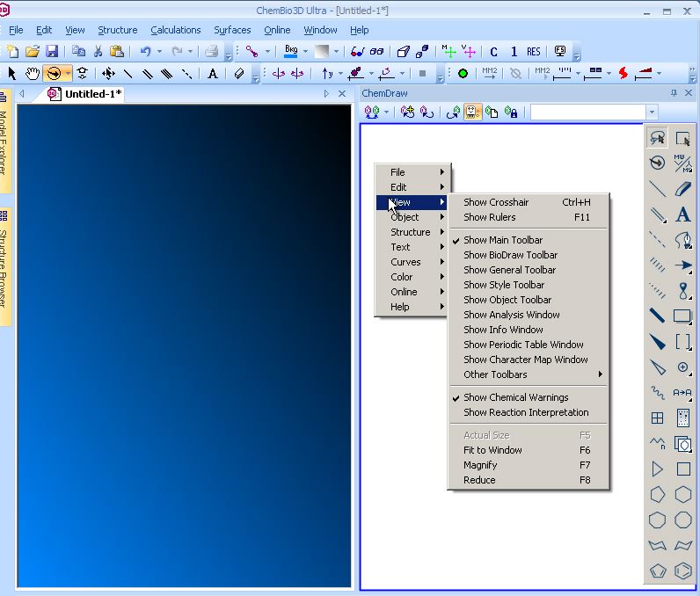Screen dimensions: 700x596
Task: Click the Cut scissors icon
Action: [98, 52]
